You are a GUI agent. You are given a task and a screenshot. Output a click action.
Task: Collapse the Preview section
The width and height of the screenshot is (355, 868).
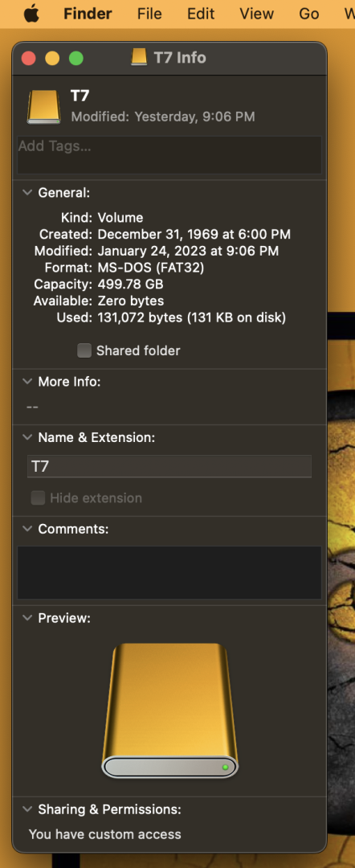pyautogui.click(x=27, y=618)
